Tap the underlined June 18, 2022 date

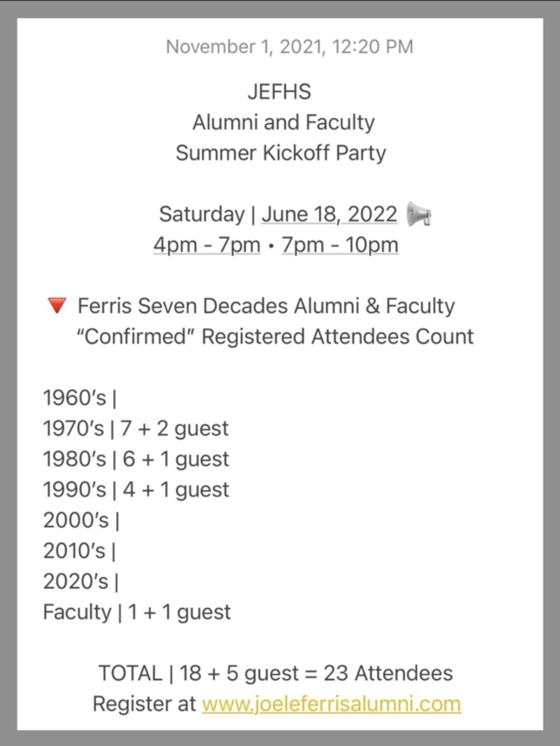click(329, 214)
